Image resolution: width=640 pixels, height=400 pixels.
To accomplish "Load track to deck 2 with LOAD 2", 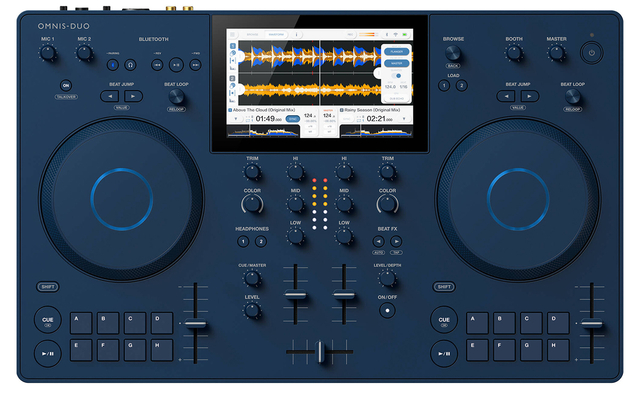I will pyautogui.click(x=462, y=85).
